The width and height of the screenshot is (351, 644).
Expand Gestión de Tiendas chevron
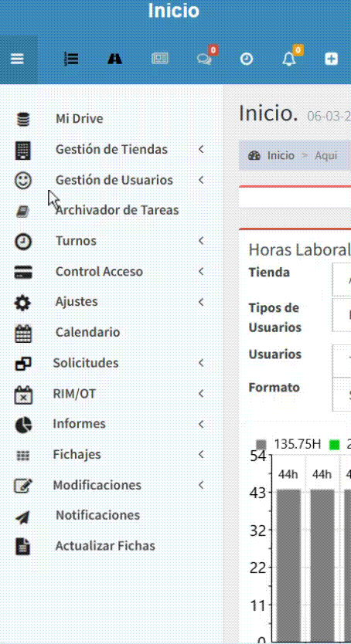201,149
